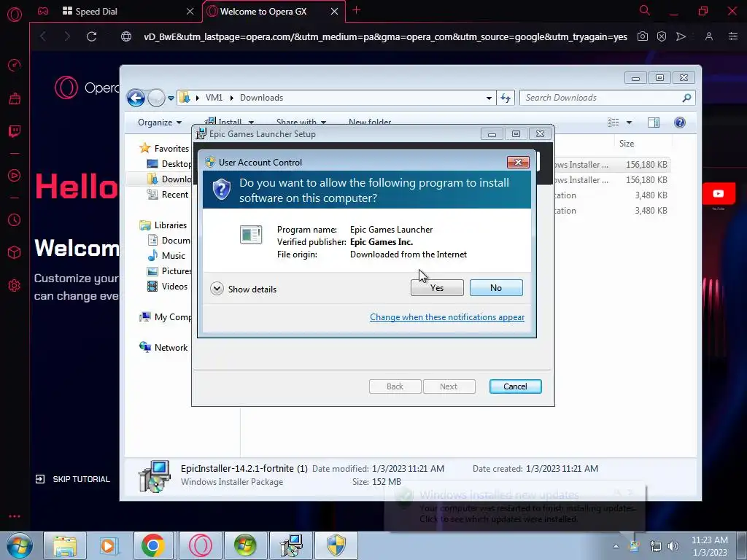Open the Twitch panel in sidebar
This screenshot has width=747, height=560.
point(15,131)
